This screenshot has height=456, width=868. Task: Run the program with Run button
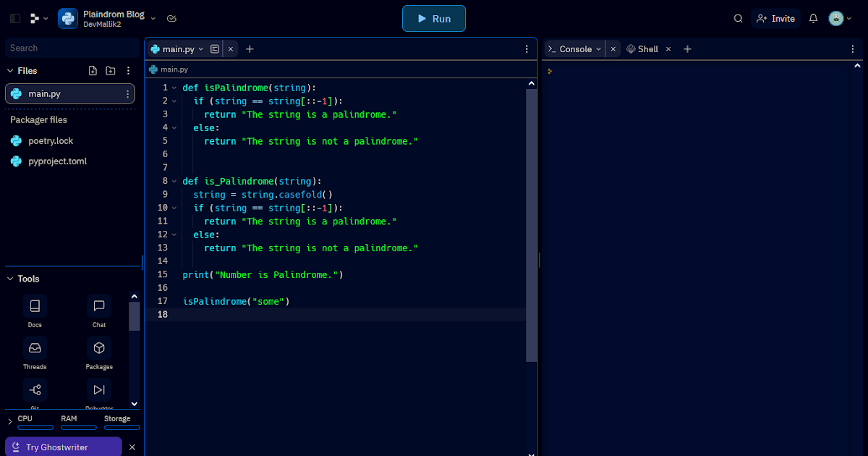(434, 19)
